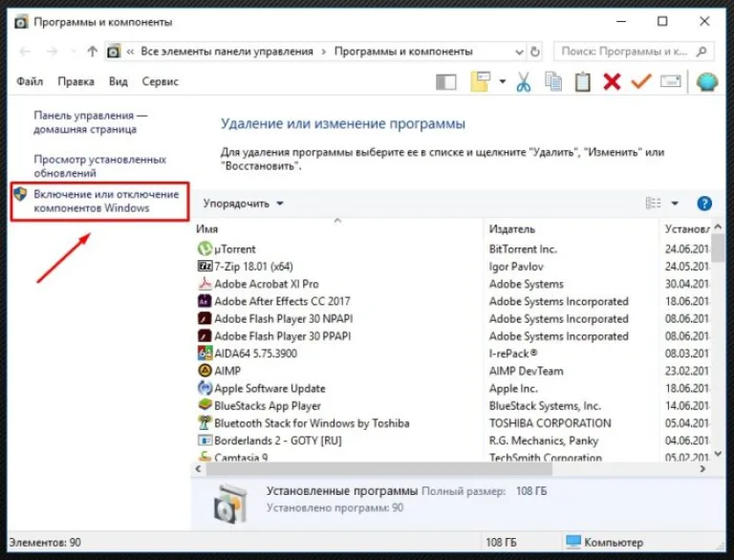This screenshot has width=734, height=560.
Task: Select Bluetooth Stack for Windows by Toshiba
Action: (x=312, y=423)
